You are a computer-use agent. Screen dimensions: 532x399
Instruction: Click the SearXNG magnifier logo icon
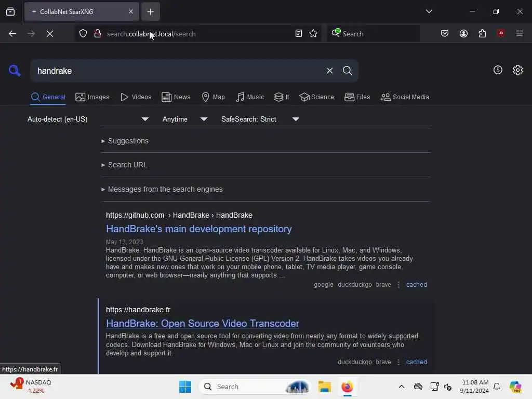(x=15, y=71)
